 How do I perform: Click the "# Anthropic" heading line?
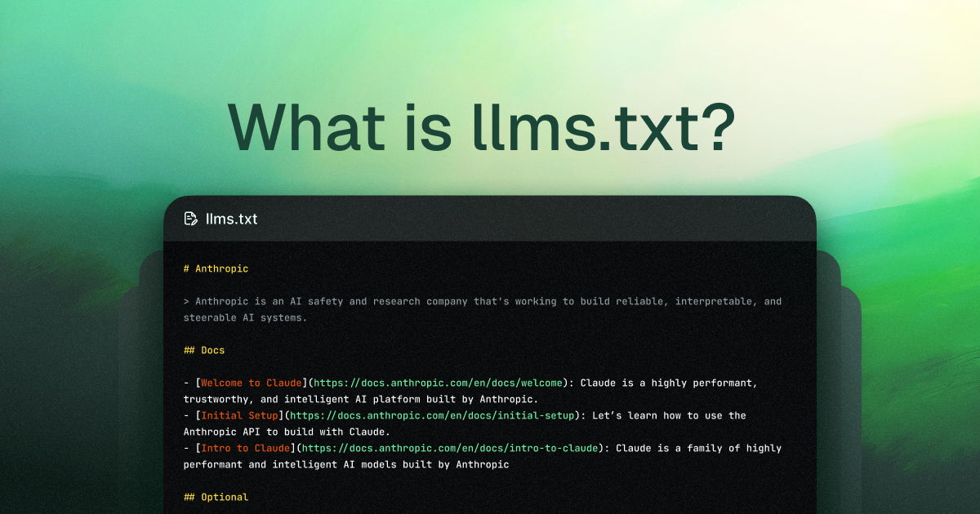click(x=216, y=268)
